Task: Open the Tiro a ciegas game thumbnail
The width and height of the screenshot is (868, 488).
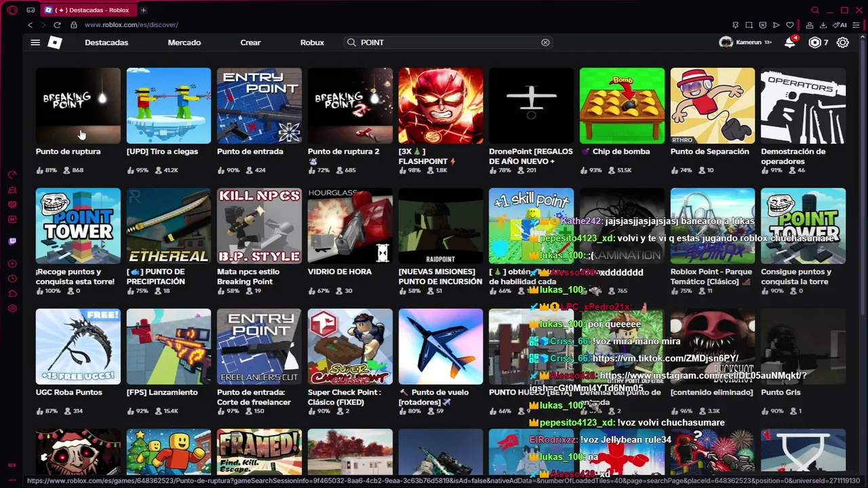Action: 169,106
